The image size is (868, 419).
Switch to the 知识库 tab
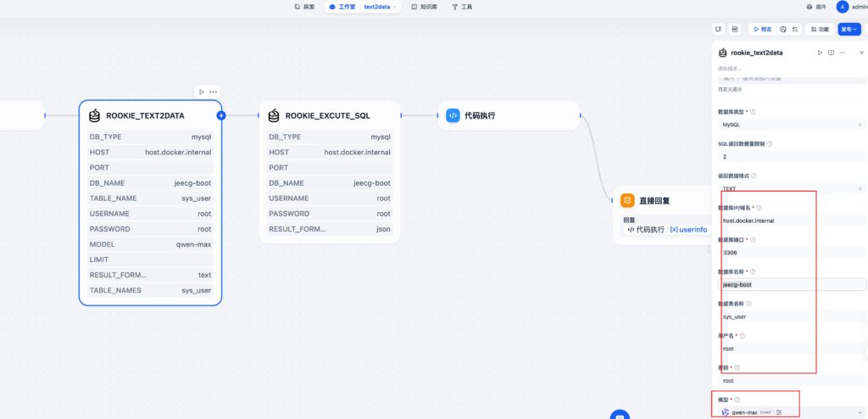coord(424,7)
